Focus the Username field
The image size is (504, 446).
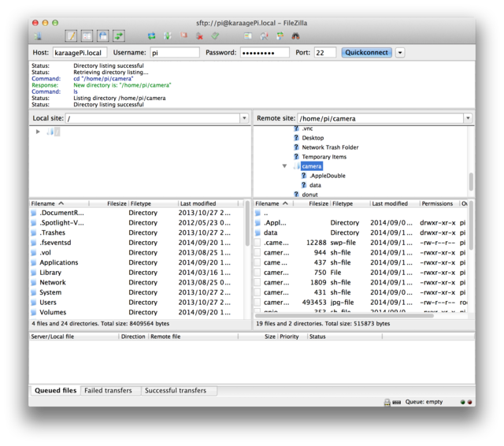175,53
